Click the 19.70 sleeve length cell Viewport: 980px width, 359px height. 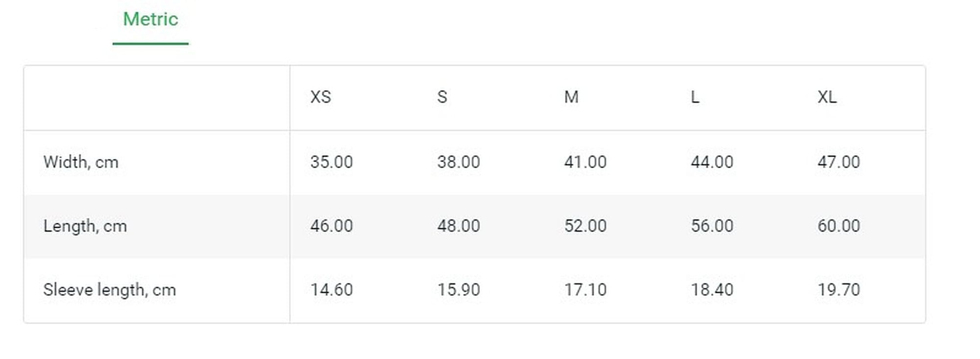pyautogui.click(x=839, y=290)
